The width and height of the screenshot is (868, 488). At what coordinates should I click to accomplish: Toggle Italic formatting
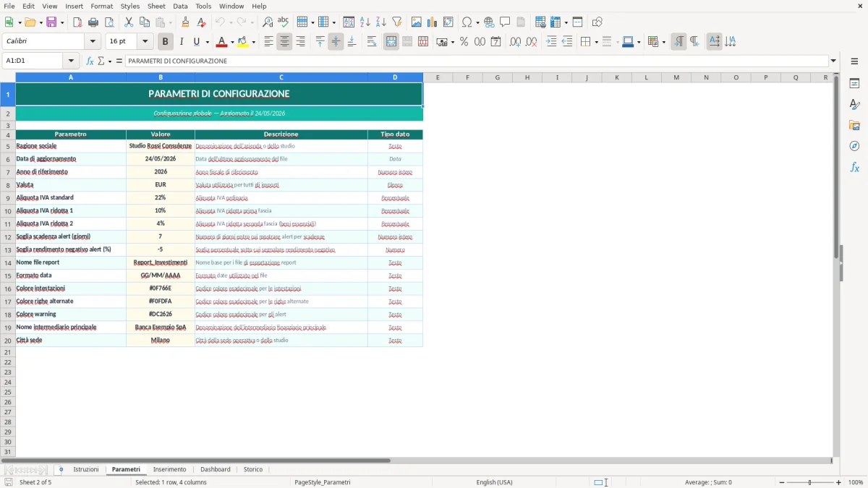[x=182, y=42]
